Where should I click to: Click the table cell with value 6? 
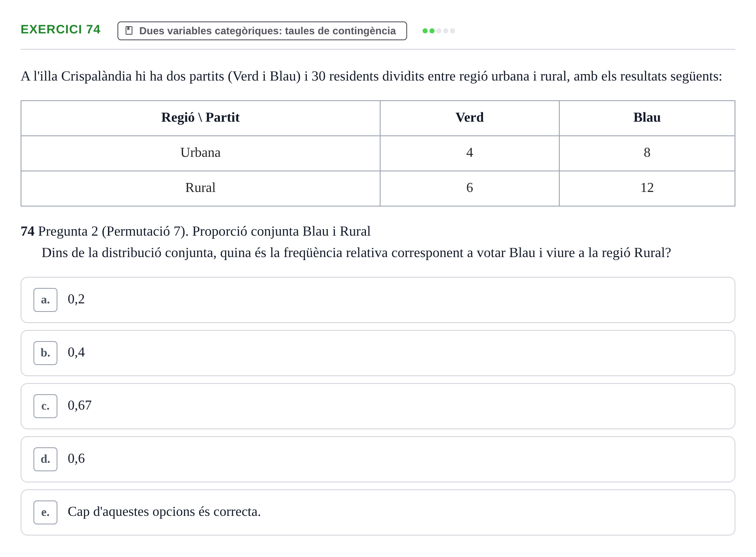[470, 189]
